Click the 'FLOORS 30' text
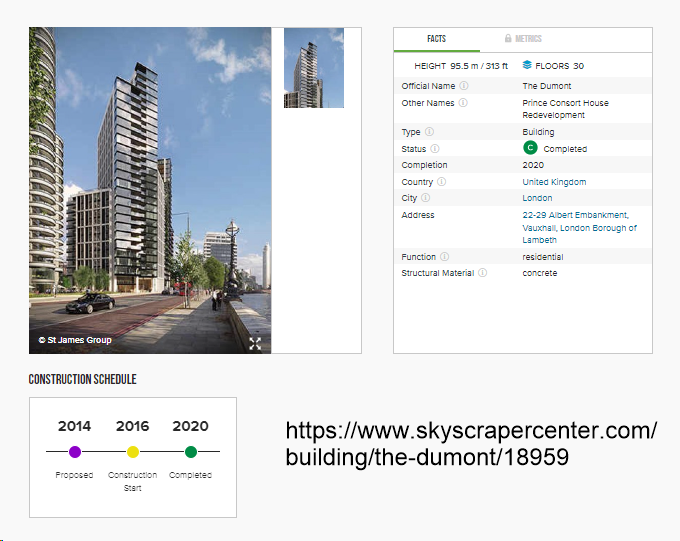Image resolution: width=680 pixels, height=541 pixels. coord(559,66)
